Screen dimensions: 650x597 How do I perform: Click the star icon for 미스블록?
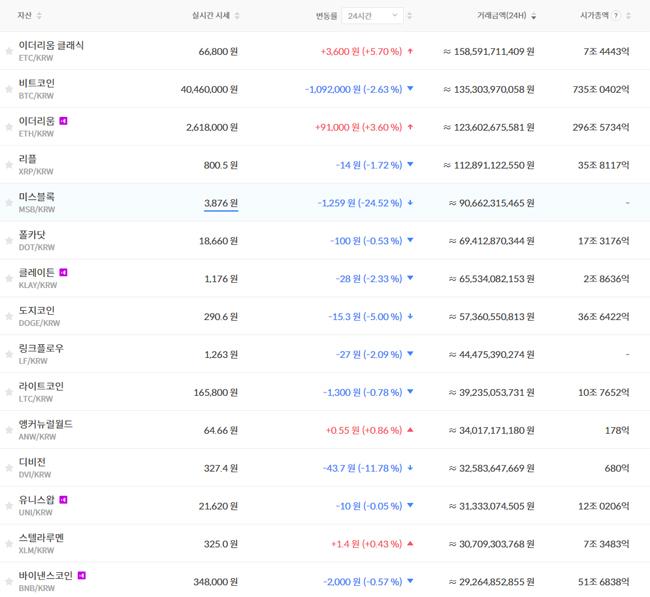(9, 203)
